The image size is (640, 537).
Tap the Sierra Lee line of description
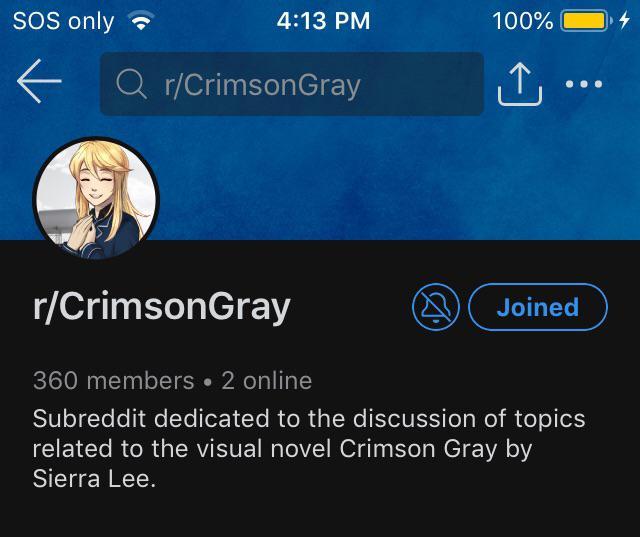[x=94, y=479]
